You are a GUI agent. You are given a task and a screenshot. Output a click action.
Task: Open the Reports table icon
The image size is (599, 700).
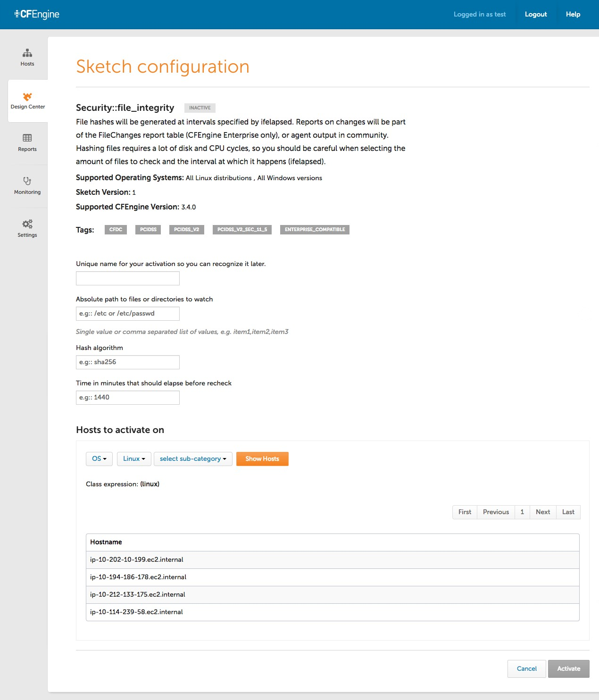pos(27,138)
